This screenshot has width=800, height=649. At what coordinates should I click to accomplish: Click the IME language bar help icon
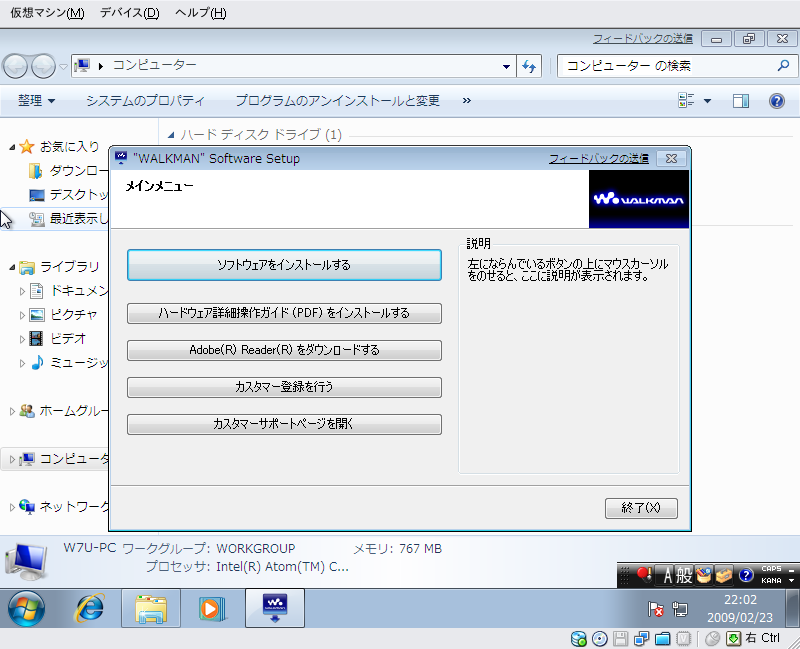(746, 576)
